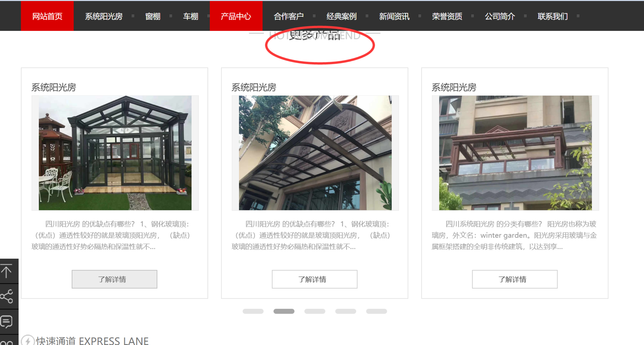
Task: Open the curved canopy photo
Action: coord(315,153)
